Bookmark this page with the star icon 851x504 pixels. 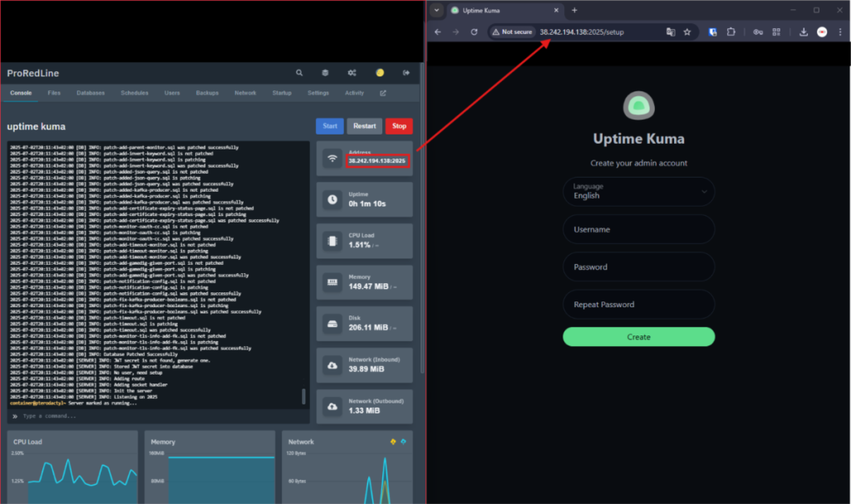click(687, 32)
